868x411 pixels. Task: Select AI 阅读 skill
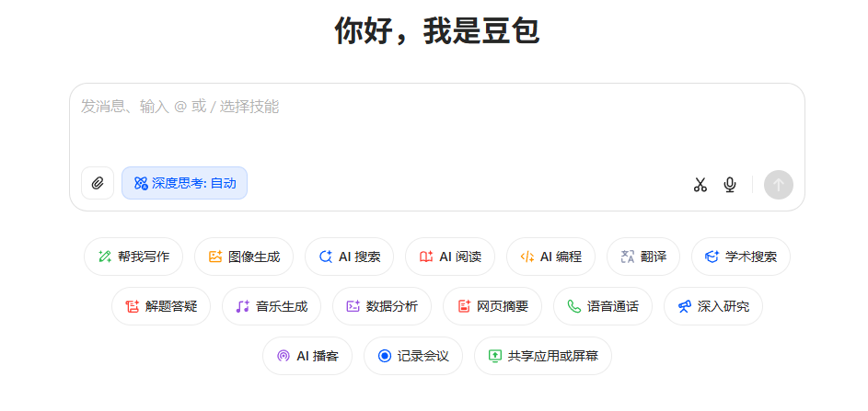tap(450, 257)
